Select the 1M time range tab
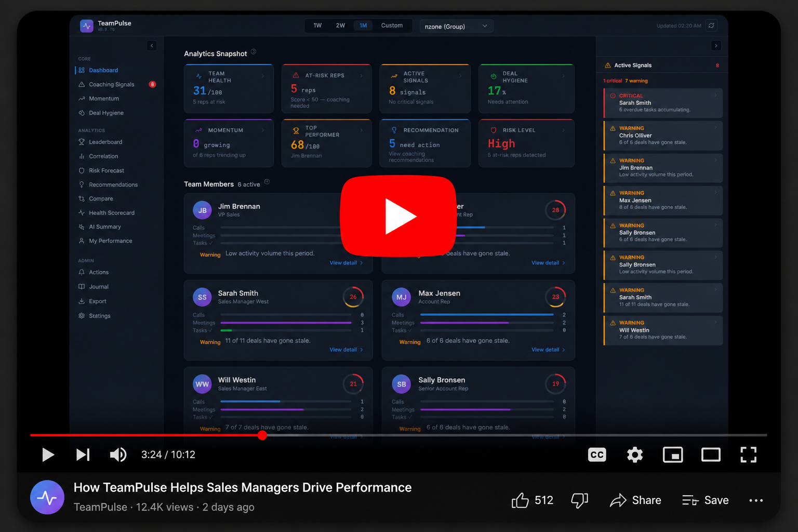 tap(363, 25)
